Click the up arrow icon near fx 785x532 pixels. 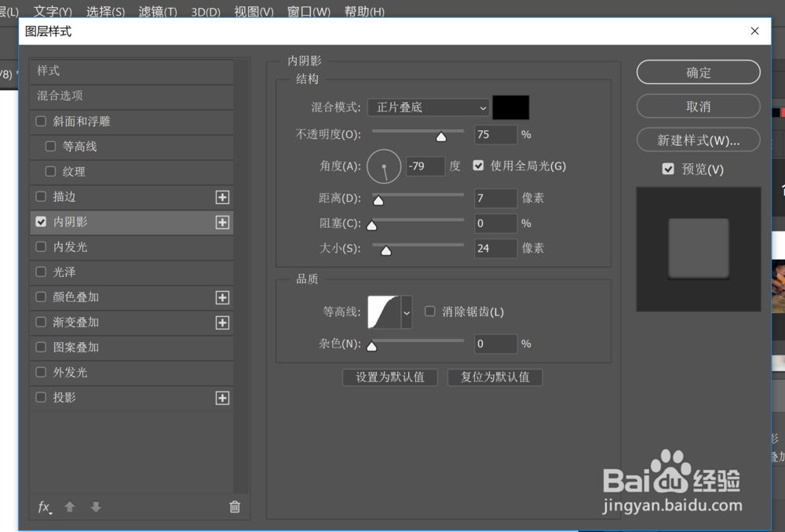tap(69, 508)
